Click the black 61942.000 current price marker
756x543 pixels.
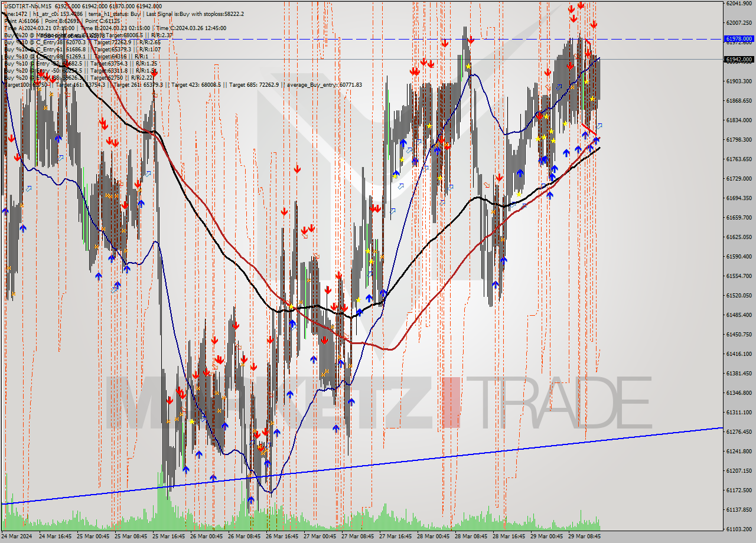click(x=739, y=59)
